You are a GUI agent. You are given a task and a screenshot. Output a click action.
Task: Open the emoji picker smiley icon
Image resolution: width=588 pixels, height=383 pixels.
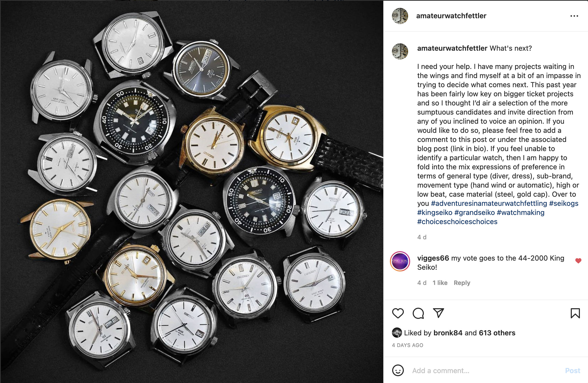(x=398, y=371)
